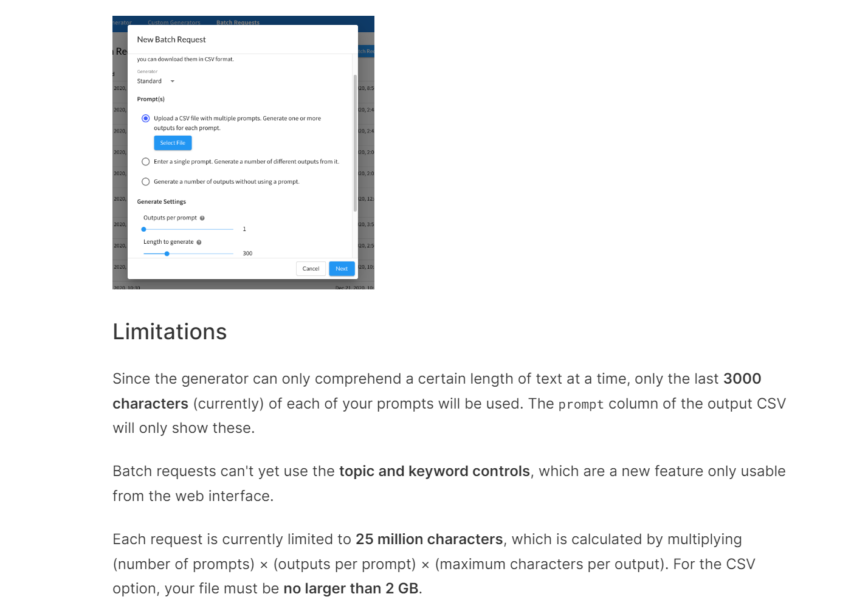Select the "Upload a CSV file with multiple prompts" option
The image size is (868, 608).
point(145,118)
